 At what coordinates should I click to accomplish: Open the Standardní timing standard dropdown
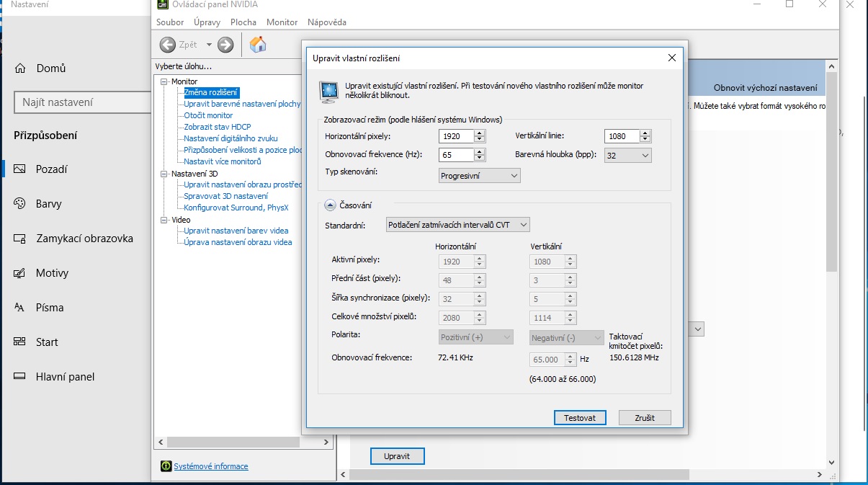(x=457, y=225)
